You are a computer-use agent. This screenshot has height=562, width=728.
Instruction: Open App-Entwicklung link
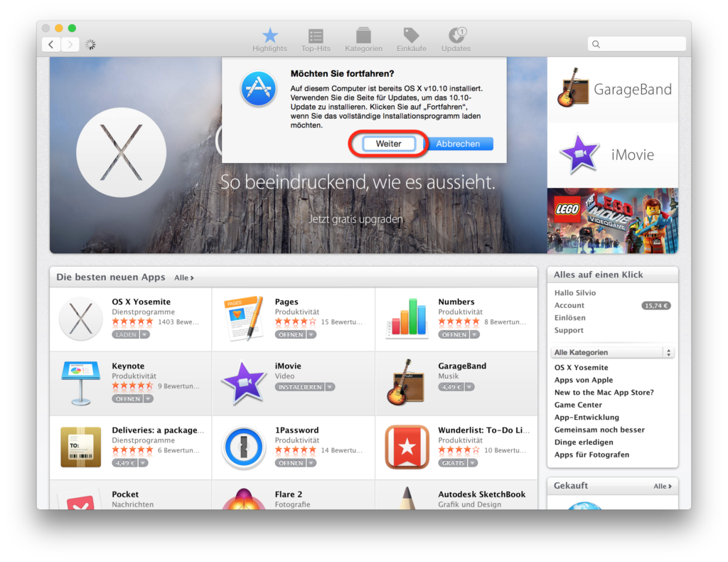[587, 418]
